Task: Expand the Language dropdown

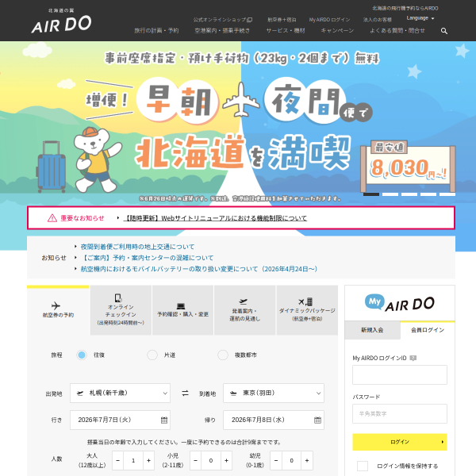Action: (x=420, y=18)
